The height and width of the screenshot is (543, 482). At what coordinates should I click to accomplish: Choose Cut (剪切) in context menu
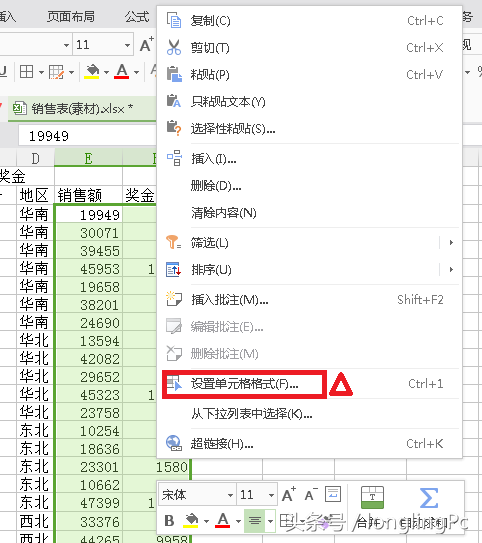tap(310, 48)
